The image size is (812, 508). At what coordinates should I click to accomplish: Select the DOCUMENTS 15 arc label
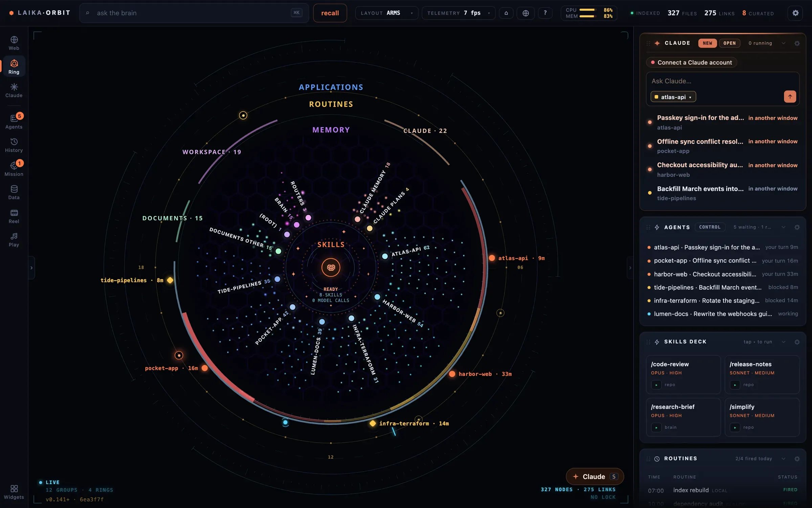click(173, 218)
